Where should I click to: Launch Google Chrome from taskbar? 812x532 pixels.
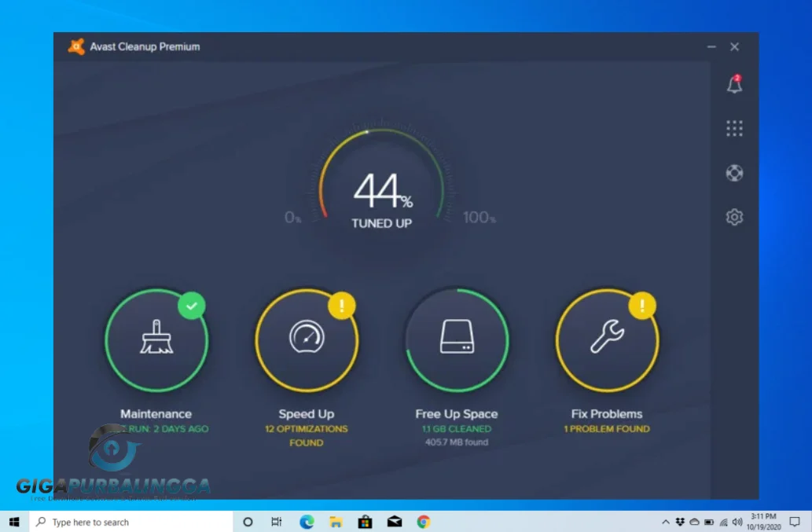424,522
